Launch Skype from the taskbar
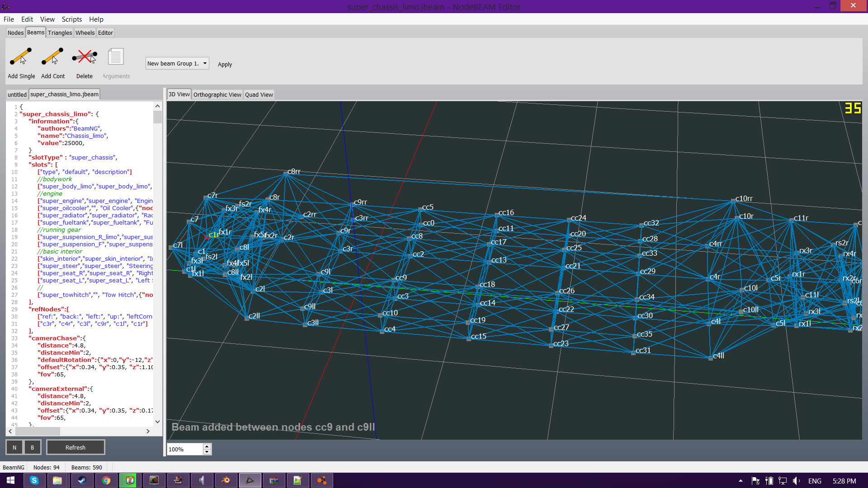868x488 pixels. pyautogui.click(x=34, y=480)
